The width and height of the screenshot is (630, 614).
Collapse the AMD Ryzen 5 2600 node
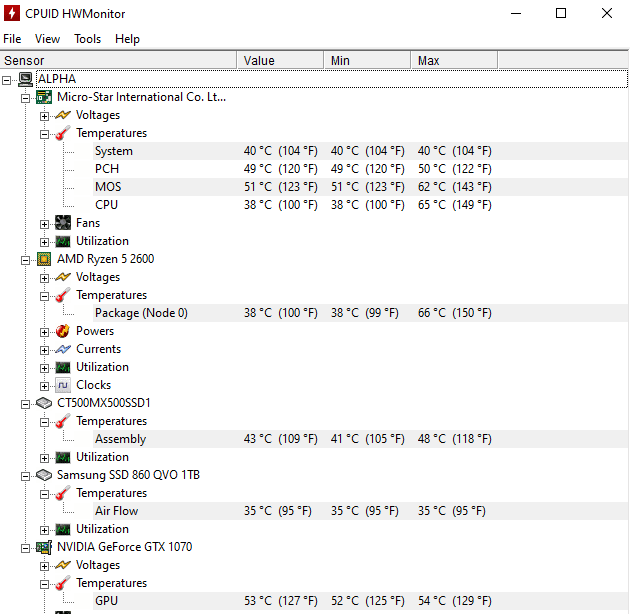25,260
